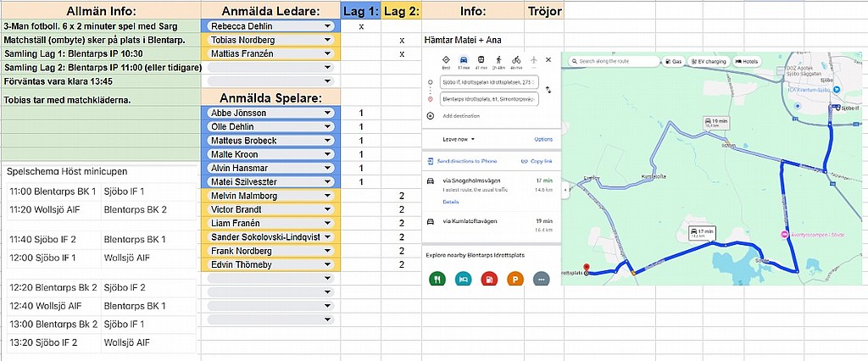Screen dimensions: 868x361
Task: Expand the Leave now time dropdown
Action: tap(459, 139)
